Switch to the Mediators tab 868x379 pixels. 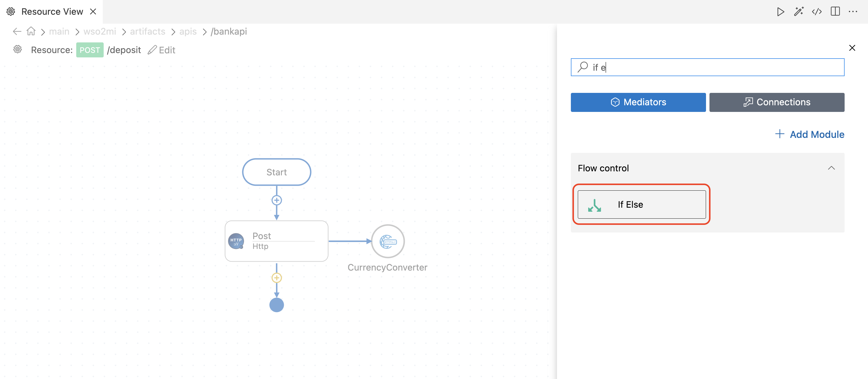(x=638, y=102)
